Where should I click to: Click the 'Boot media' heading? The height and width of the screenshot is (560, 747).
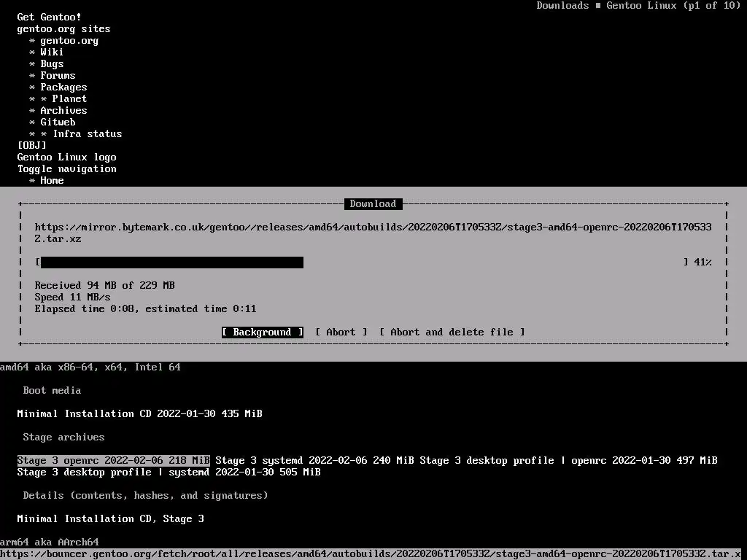pos(52,391)
